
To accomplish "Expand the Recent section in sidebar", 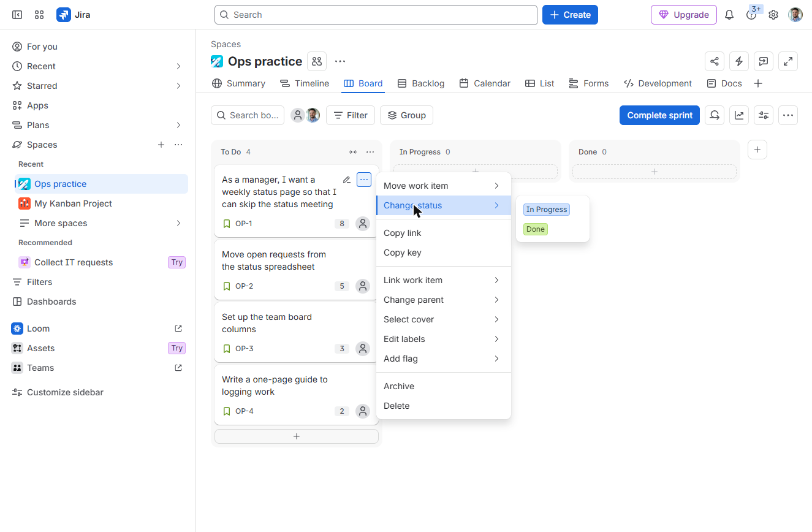I will [x=178, y=66].
